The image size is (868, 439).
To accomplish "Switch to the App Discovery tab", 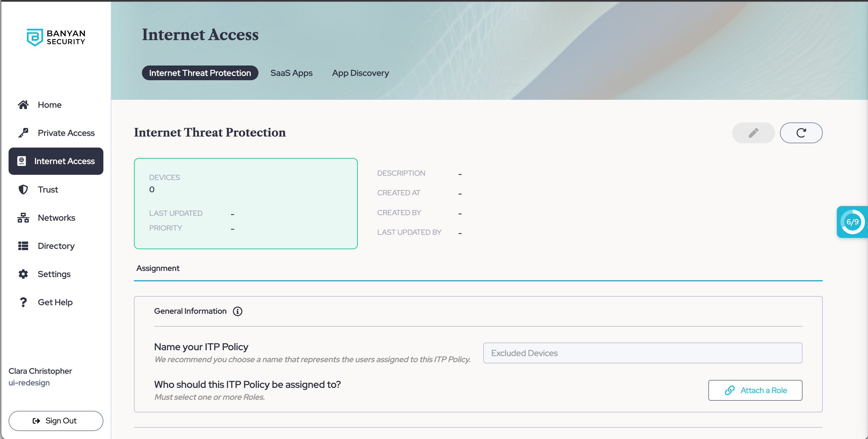I will pyautogui.click(x=360, y=73).
